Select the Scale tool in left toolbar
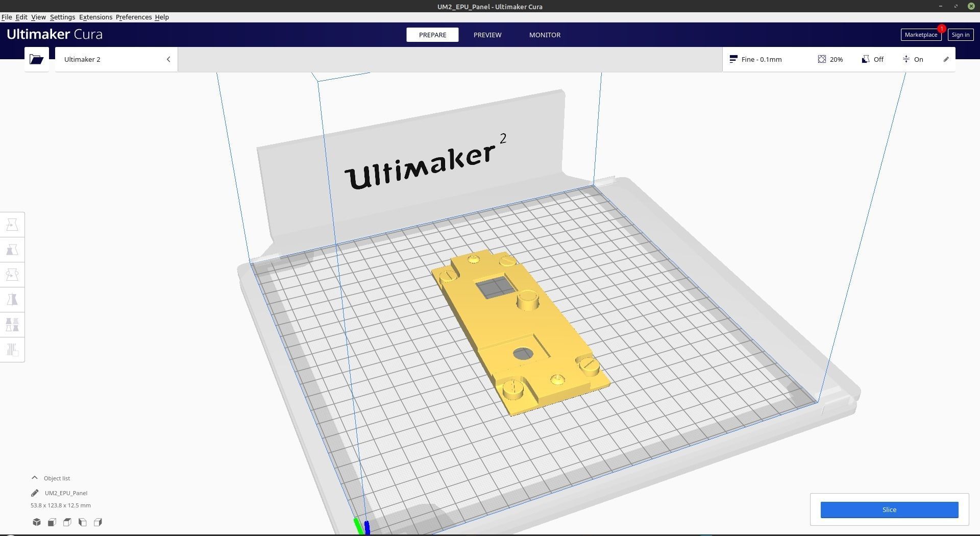Screen dimensions: 980x536 [12, 250]
